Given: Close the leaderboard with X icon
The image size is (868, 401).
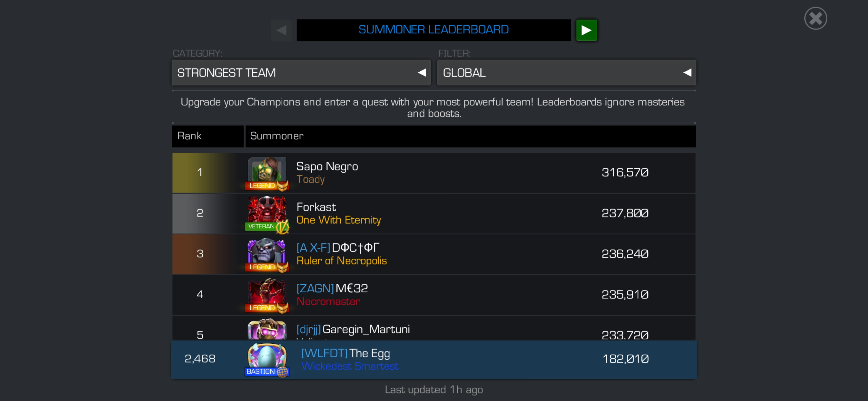Looking at the screenshot, I should pyautogui.click(x=815, y=18).
